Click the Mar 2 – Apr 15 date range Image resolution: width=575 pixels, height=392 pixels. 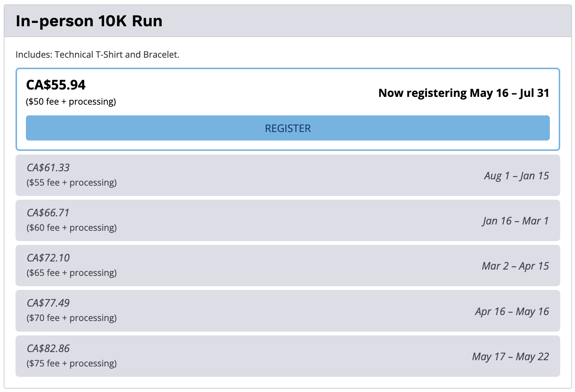pos(515,266)
